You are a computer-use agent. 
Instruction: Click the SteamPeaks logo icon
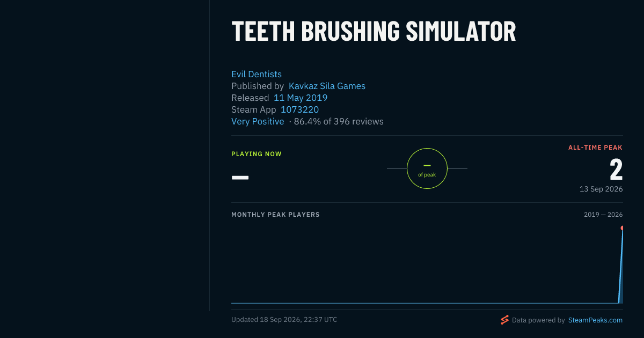[x=504, y=320]
